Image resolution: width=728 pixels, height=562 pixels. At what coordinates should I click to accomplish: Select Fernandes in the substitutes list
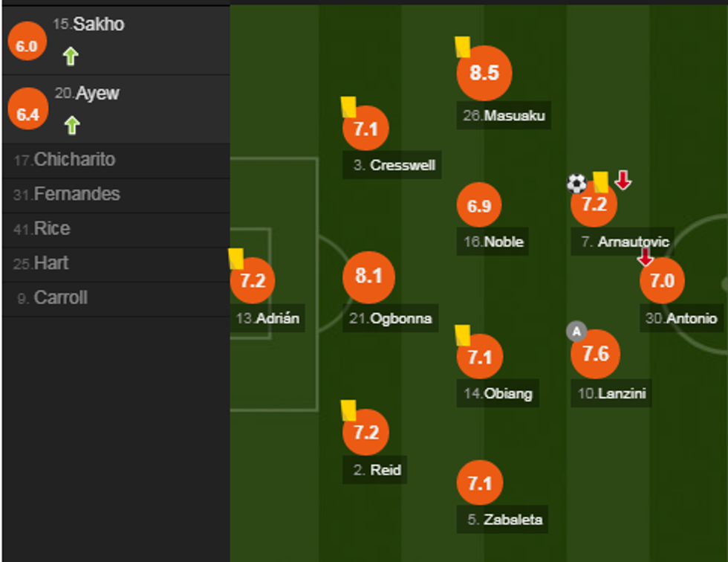[77, 194]
